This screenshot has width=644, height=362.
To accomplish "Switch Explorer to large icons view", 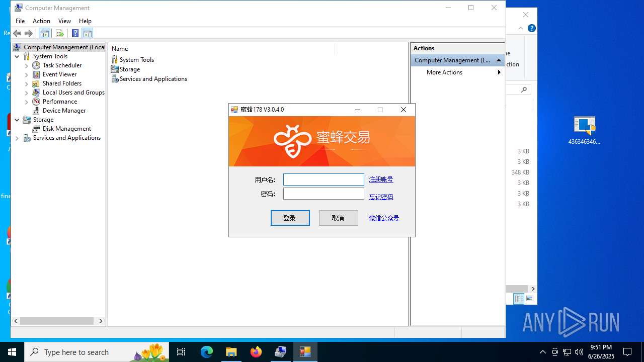I will pos(530,299).
